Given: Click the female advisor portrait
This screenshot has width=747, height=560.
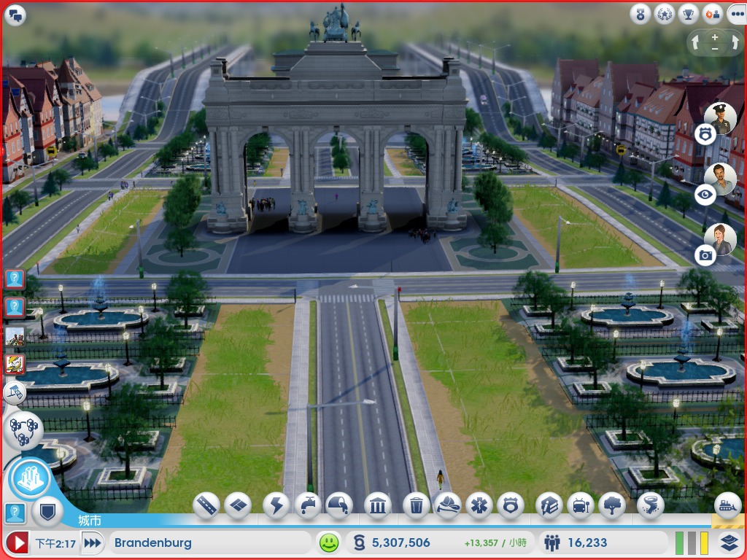Looking at the screenshot, I should 720,239.
